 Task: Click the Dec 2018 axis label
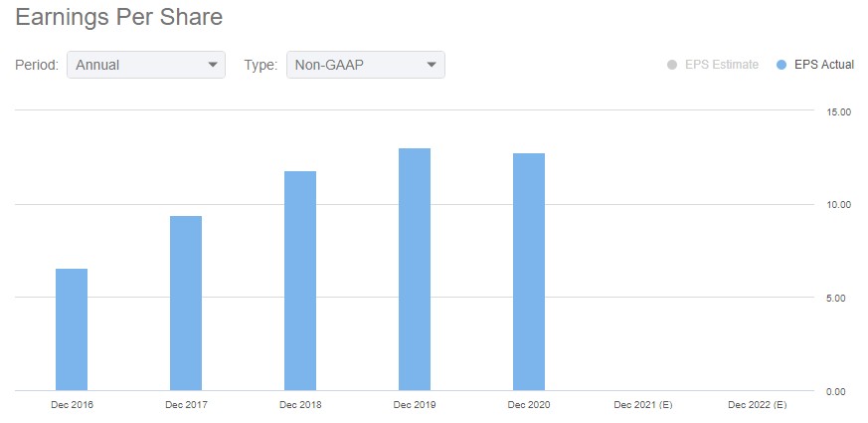(x=300, y=405)
